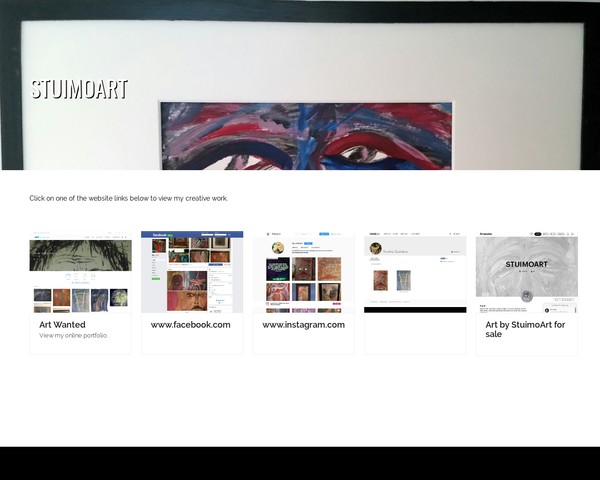The image size is (600, 480).
Task: Open the Instagram profile screenshot thumbnail
Action: 303,272
